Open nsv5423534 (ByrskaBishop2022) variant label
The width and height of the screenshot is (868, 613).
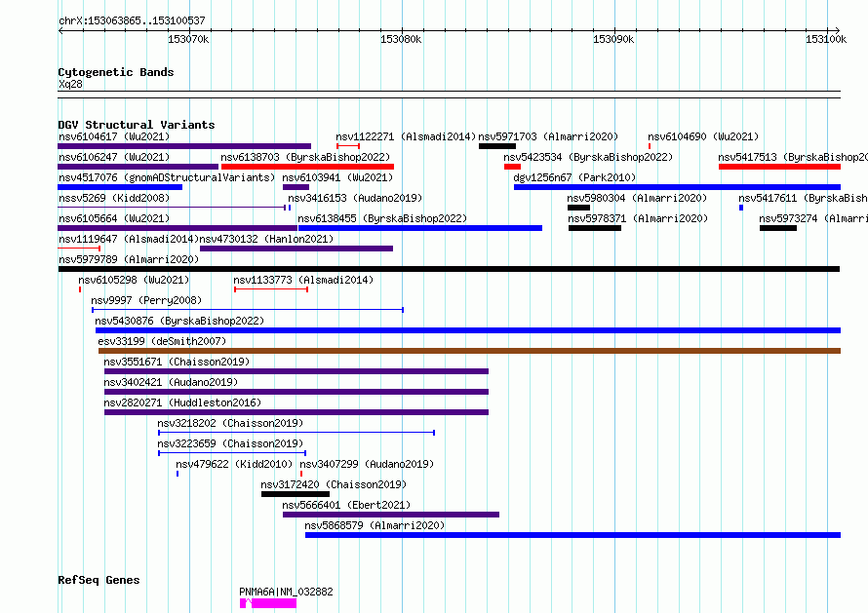point(588,157)
